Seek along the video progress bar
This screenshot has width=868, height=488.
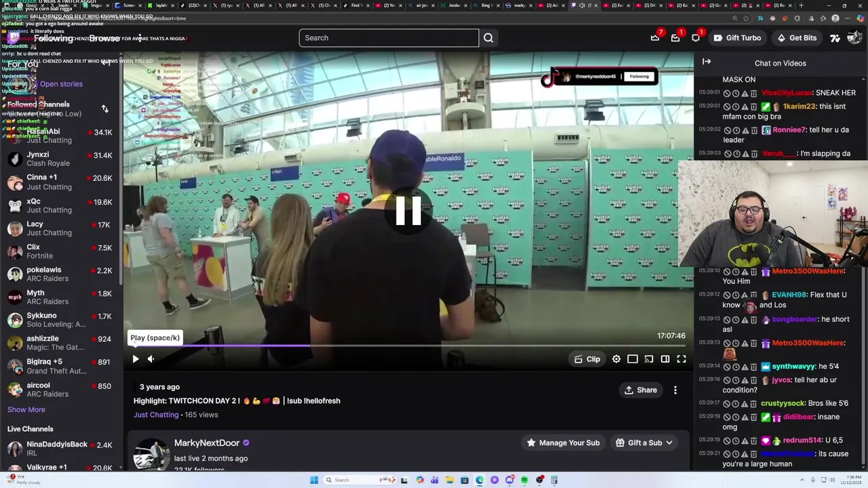point(408,346)
